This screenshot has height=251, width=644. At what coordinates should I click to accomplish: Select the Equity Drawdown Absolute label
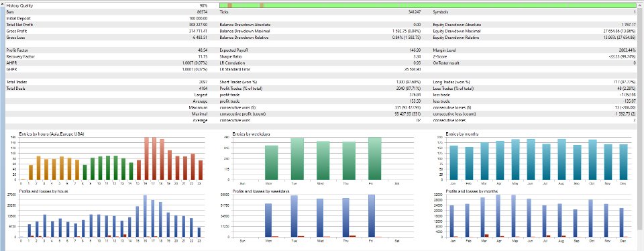pyautogui.click(x=457, y=25)
